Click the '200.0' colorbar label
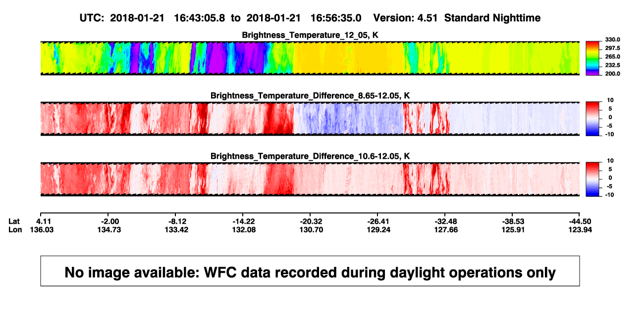 click(x=612, y=74)
